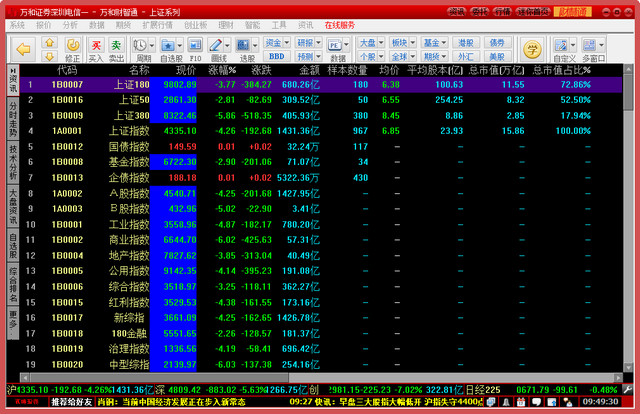Open the 报价 menu
This screenshot has width=640, height=414.
44,25
